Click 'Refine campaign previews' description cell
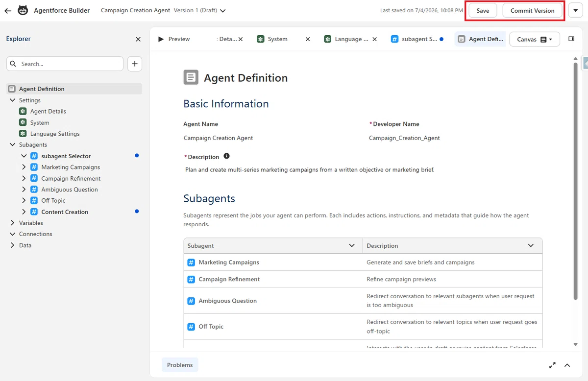The height and width of the screenshot is (381, 588). coord(401,279)
